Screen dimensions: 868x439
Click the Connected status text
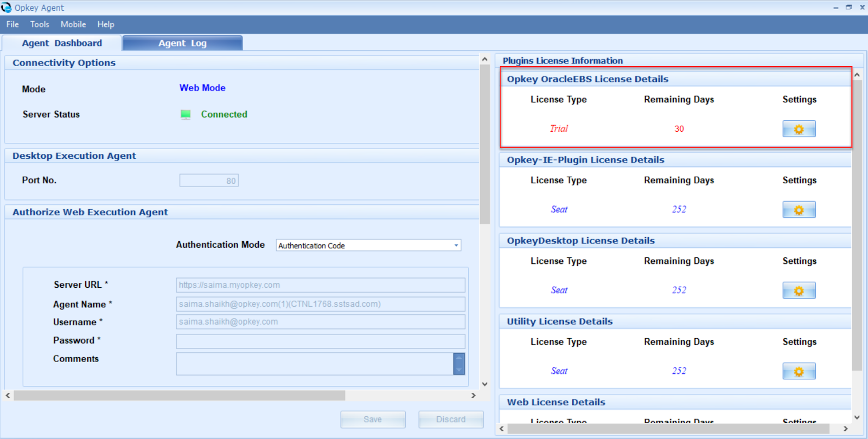(224, 114)
